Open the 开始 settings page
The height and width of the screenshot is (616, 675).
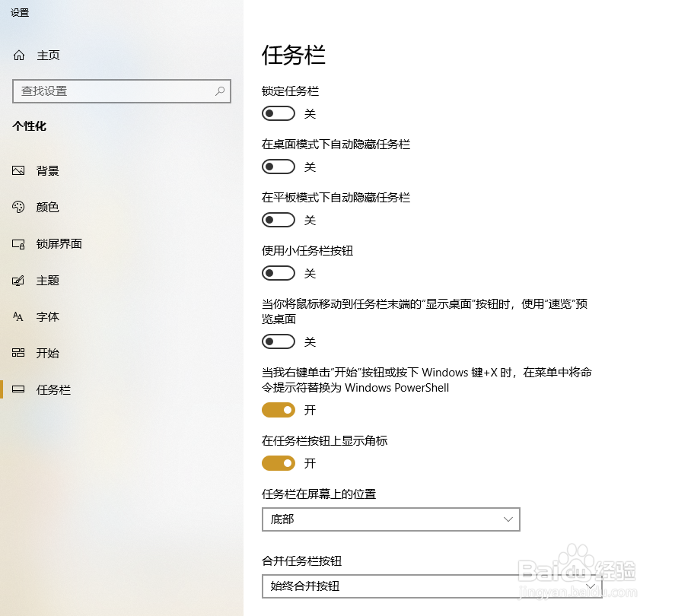point(47,353)
